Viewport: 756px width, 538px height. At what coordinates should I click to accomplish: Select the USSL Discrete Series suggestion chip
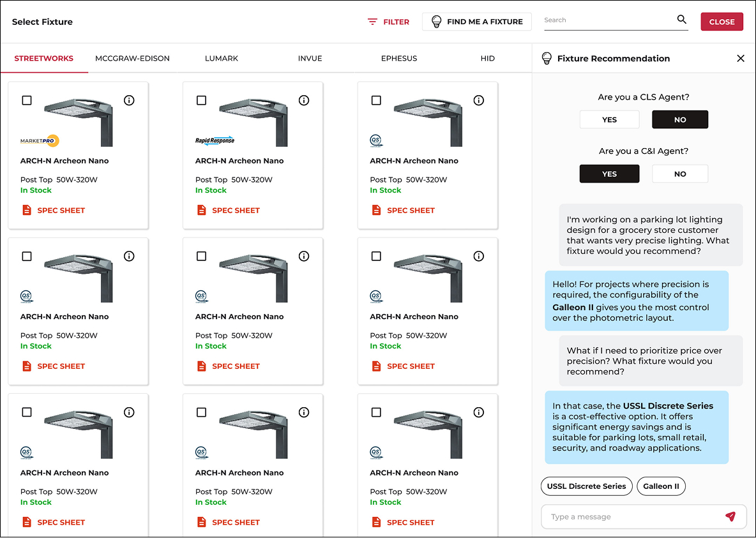coord(586,486)
